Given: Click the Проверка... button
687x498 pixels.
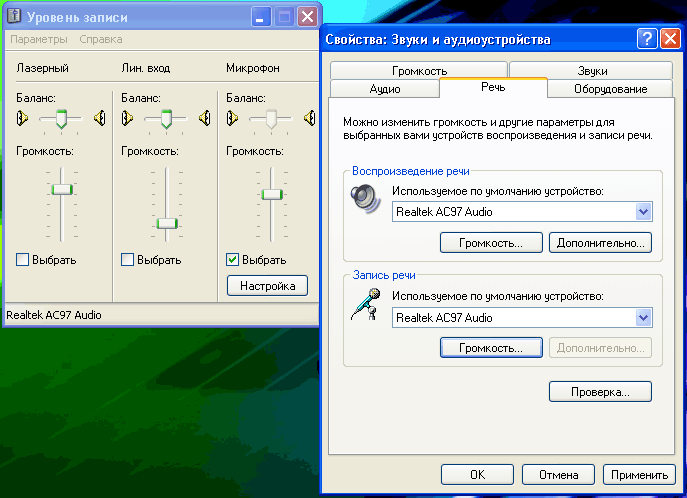Looking at the screenshot, I should pos(600,392).
